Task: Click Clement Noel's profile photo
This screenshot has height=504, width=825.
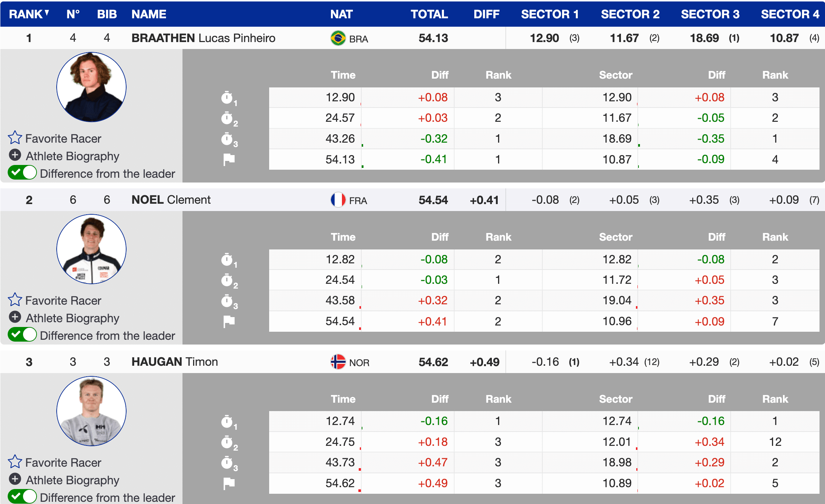Action: 91,249
